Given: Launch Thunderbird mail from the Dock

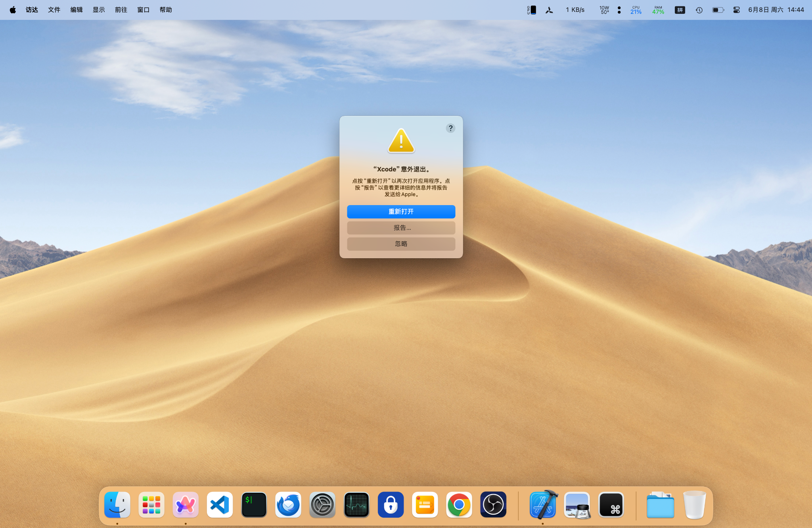Looking at the screenshot, I should click(x=288, y=505).
